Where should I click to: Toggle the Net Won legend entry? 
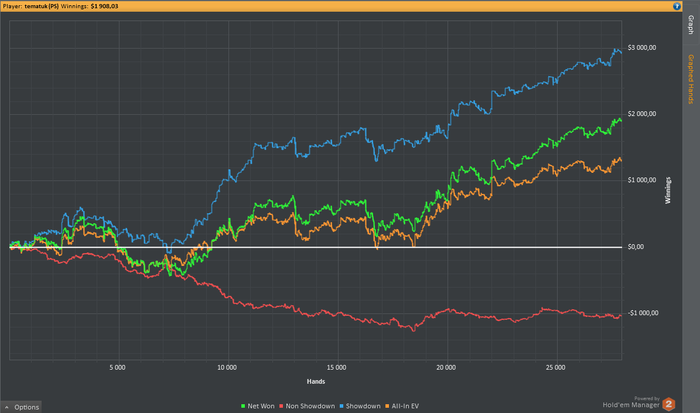click(x=258, y=406)
